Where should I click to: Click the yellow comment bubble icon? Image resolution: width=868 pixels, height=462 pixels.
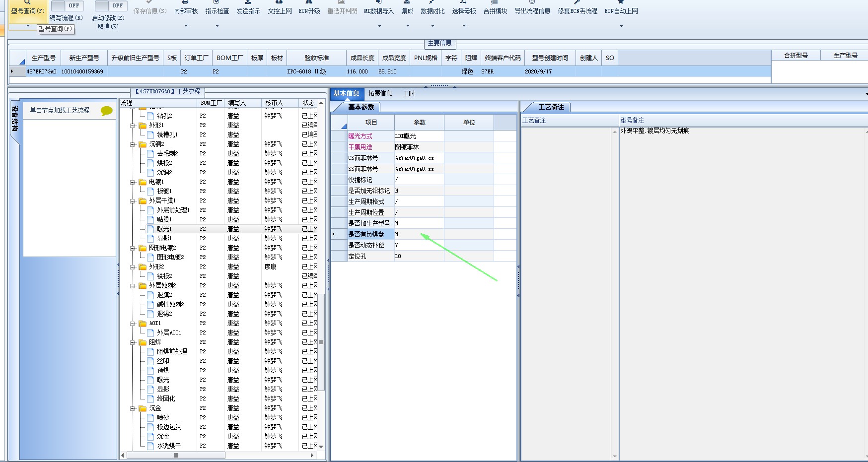click(107, 111)
